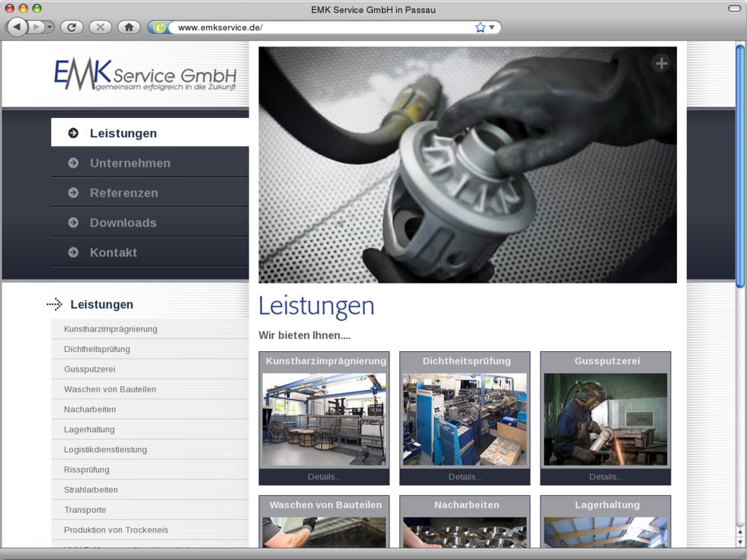747x560 pixels.
Task: Click the Kunstharzimprägnierung card title
Action: click(326, 361)
